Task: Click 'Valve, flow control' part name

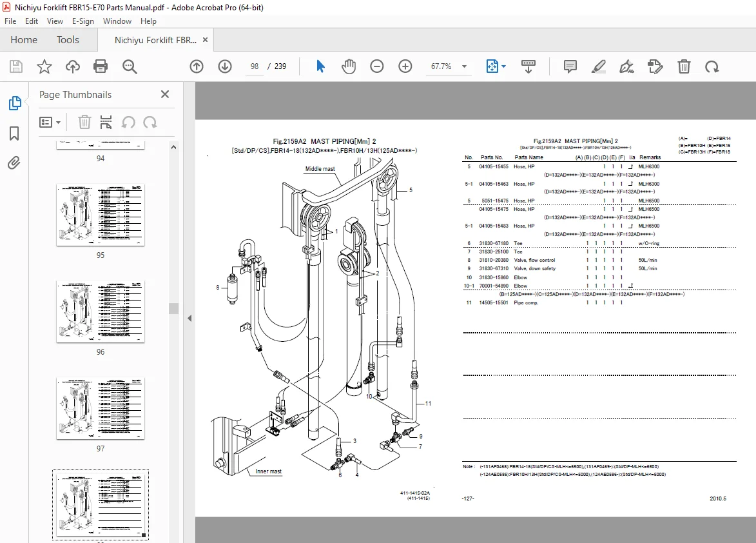Action: (534, 261)
